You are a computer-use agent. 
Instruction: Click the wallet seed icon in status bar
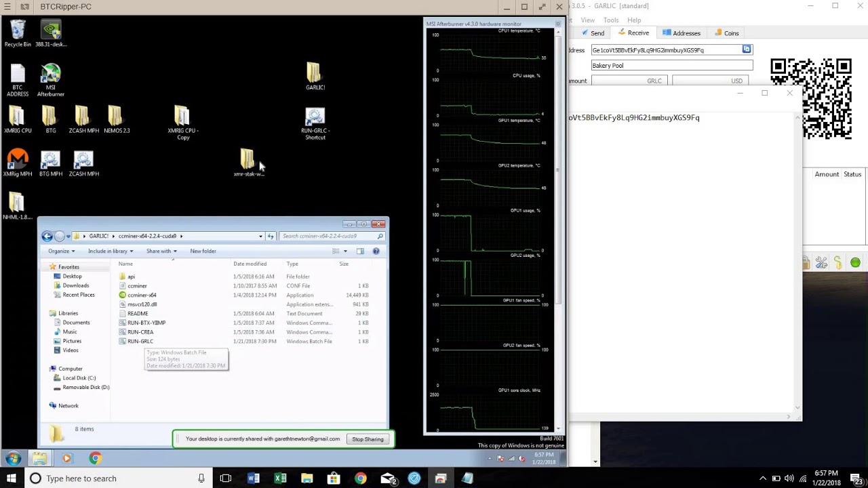[x=838, y=263]
